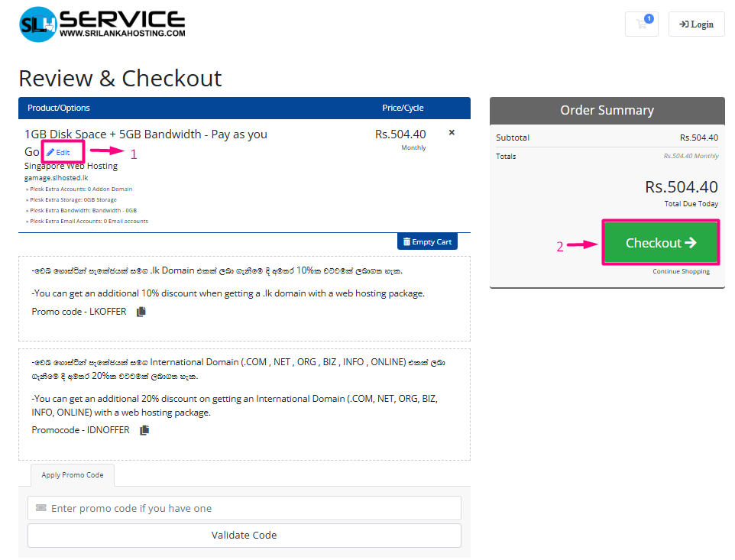Click the ticket icon in promo field
This screenshot has height=560, width=735.
pos(41,508)
